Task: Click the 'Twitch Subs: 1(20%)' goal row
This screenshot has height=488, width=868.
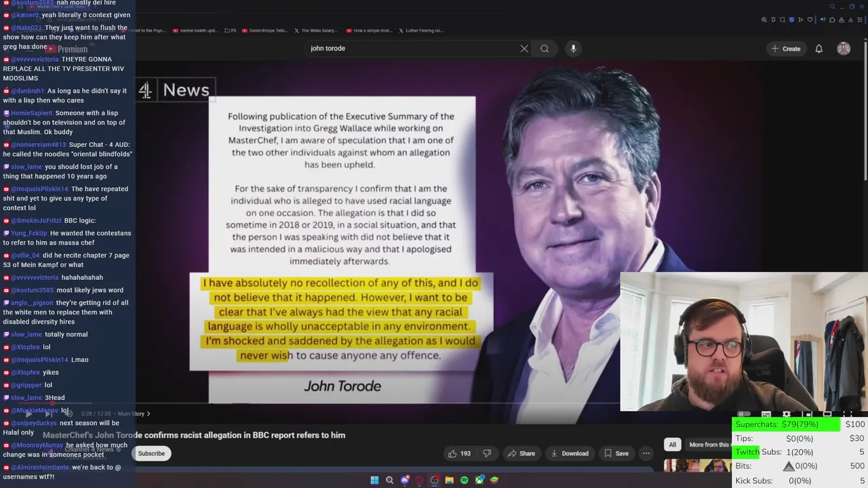Action: (800, 452)
